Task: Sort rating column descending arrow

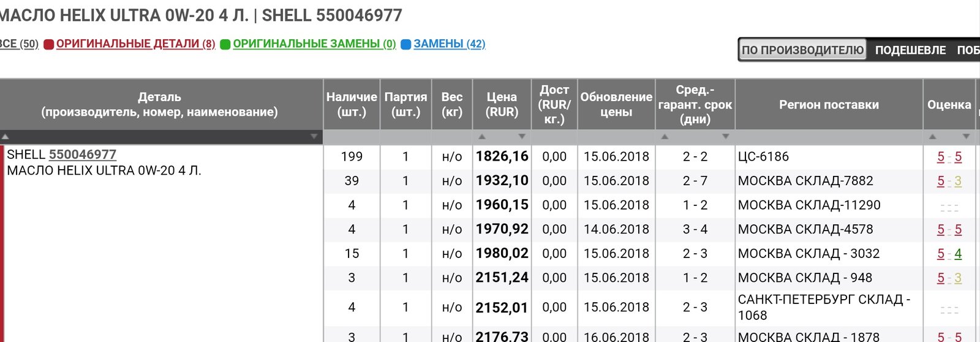Action: pyautogui.click(x=966, y=137)
